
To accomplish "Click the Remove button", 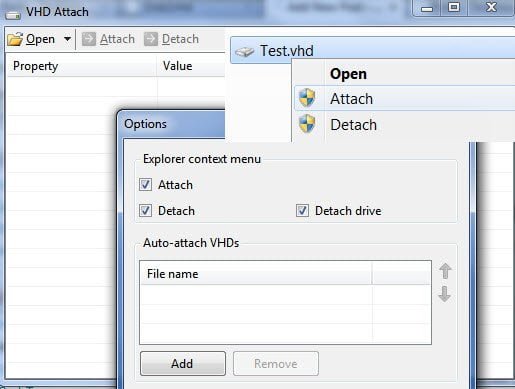I will pyautogui.click(x=276, y=364).
